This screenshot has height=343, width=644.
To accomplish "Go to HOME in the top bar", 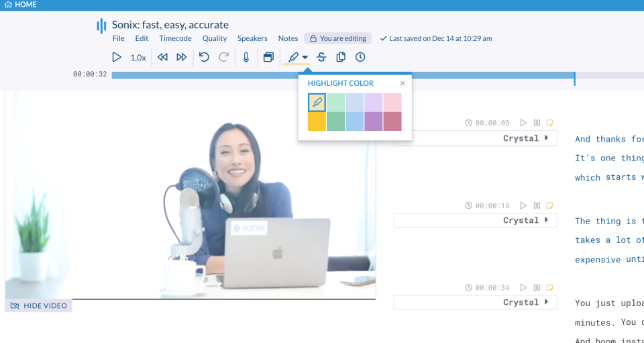I will pos(20,5).
